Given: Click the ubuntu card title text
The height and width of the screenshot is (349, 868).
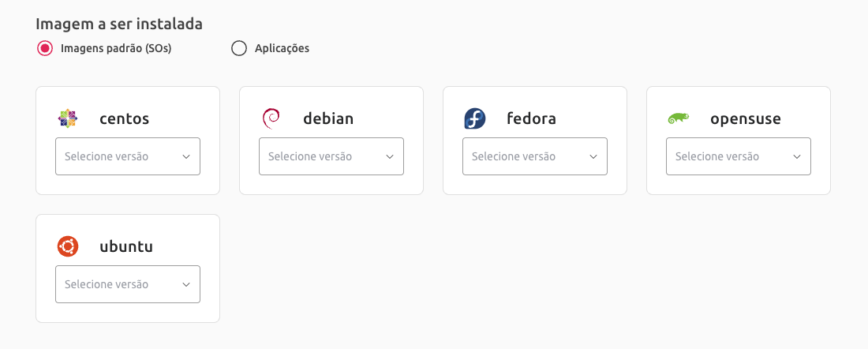Looking at the screenshot, I should 126,246.
